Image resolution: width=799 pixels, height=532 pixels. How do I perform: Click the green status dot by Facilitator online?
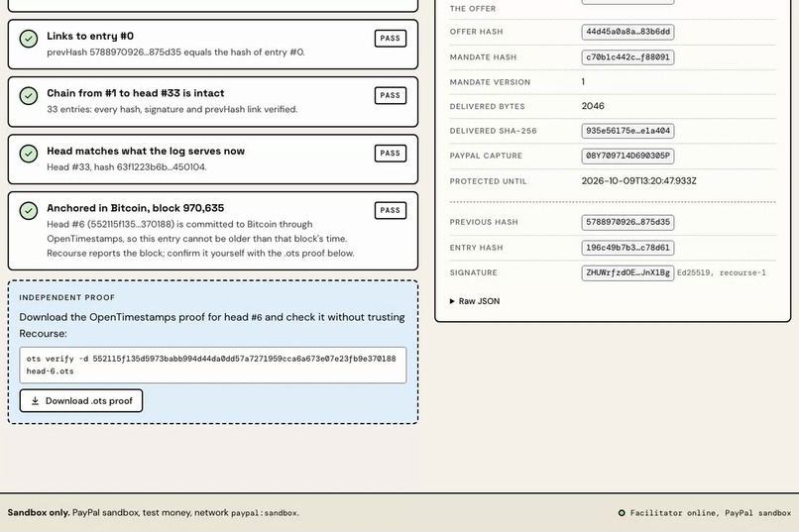coord(622,513)
